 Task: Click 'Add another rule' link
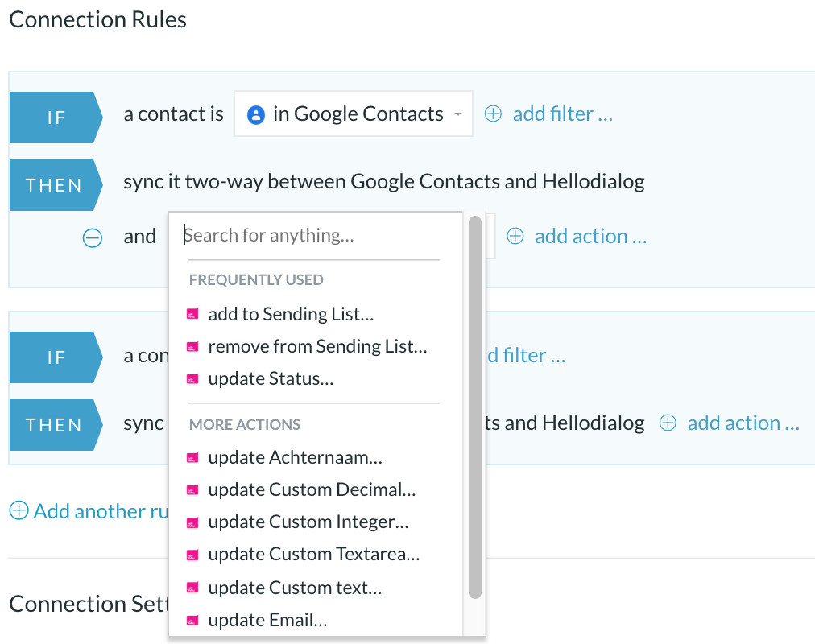pyautogui.click(x=101, y=511)
